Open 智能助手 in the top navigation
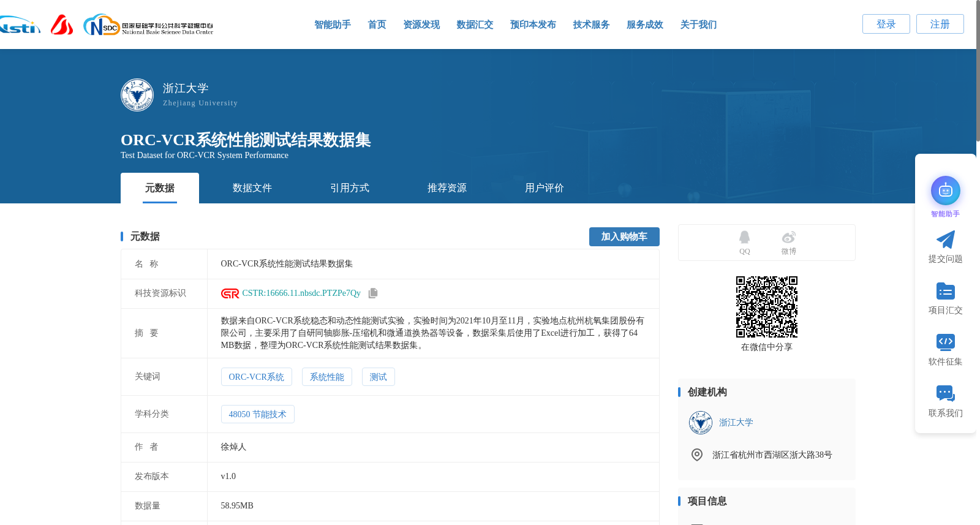 pyautogui.click(x=333, y=25)
